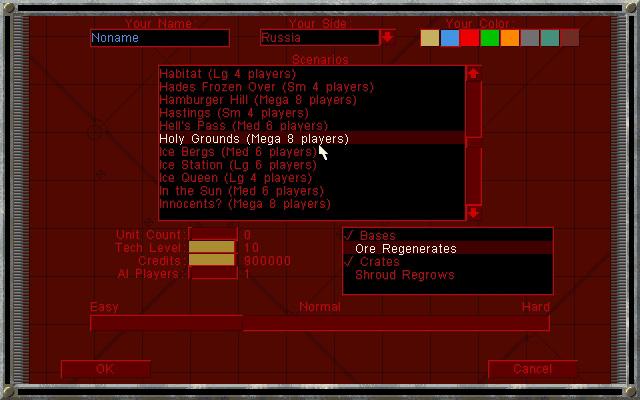This screenshot has width=640, height=400.
Task: Adjust the Unit Count slider
Action: [213, 234]
